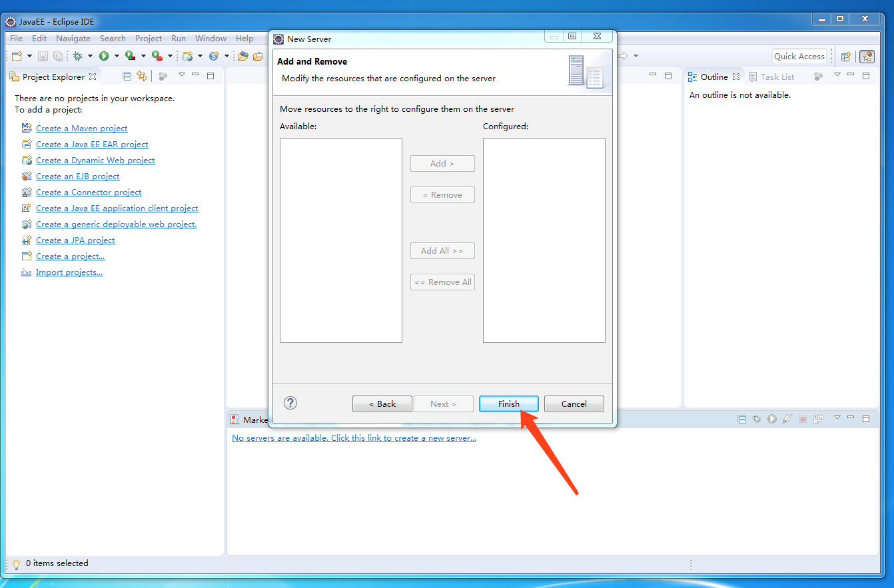Start the server in debug mode icon in Servers view

(757, 419)
